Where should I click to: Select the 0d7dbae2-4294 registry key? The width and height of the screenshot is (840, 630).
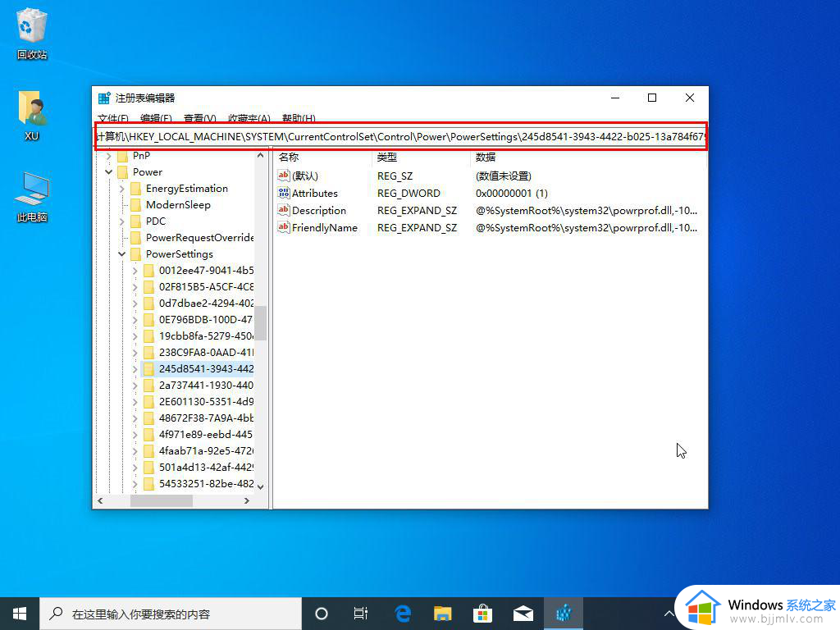[x=206, y=304]
